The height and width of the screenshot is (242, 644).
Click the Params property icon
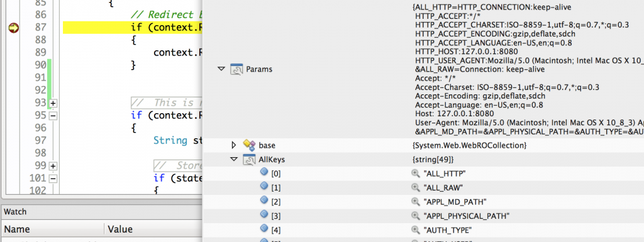236,69
